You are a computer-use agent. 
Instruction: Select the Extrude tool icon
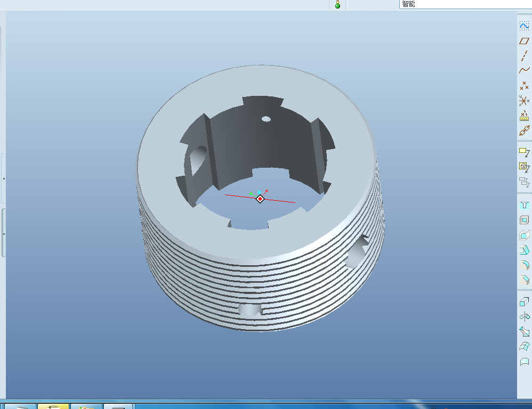click(524, 301)
